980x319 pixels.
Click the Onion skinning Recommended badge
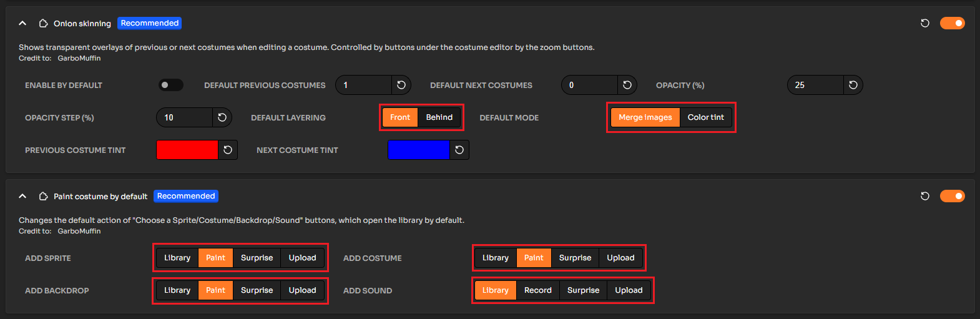[x=150, y=23]
